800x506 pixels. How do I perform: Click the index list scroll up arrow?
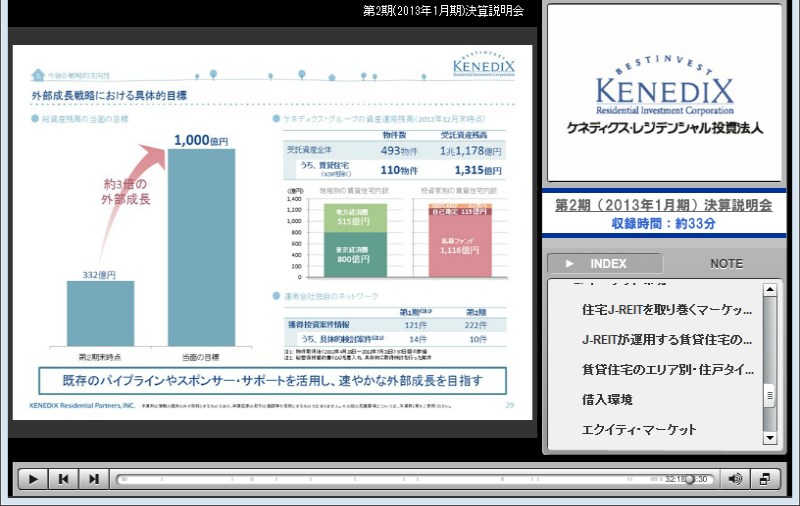[769, 290]
